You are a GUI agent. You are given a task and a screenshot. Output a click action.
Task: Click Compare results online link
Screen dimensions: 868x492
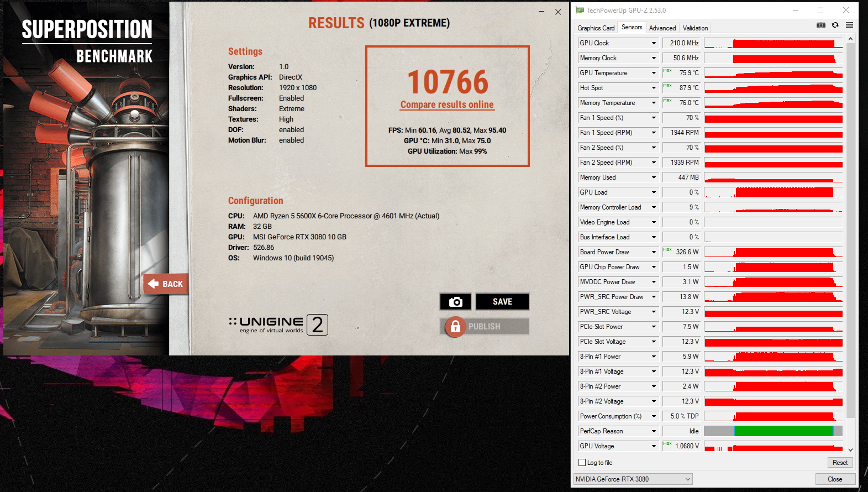(447, 104)
